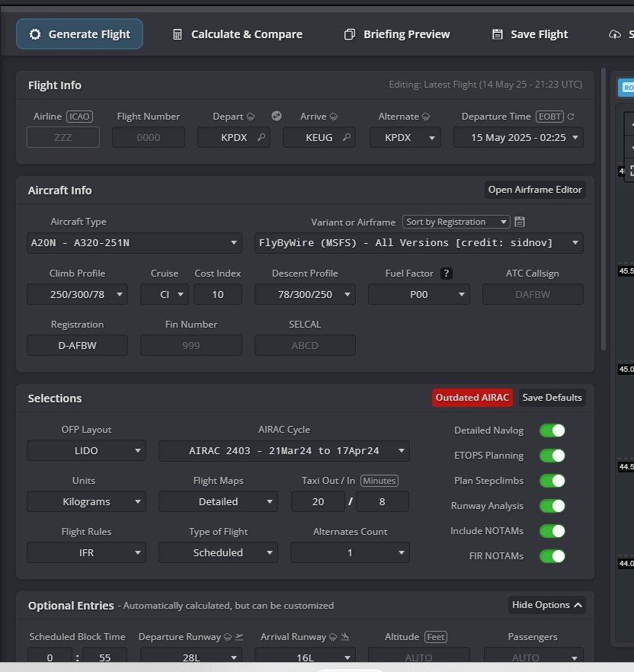Click the refresh icon beside EOBT
The width and height of the screenshot is (634, 672).
(571, 116)
